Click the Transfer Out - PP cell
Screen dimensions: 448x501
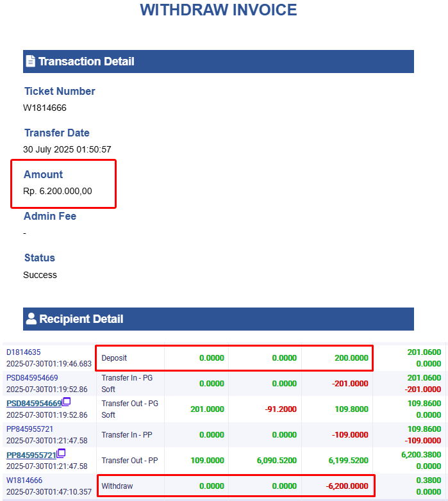click(x=129, y=461)
